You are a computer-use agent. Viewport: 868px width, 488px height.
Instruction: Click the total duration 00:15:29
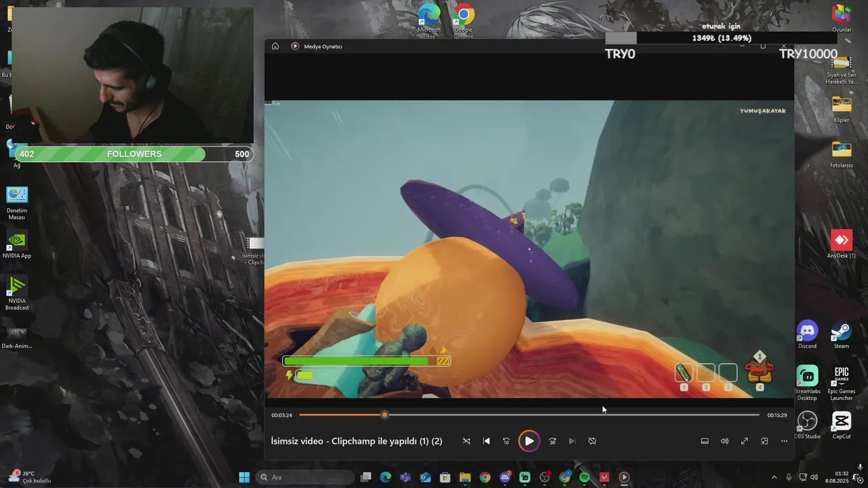click(777, 415)
